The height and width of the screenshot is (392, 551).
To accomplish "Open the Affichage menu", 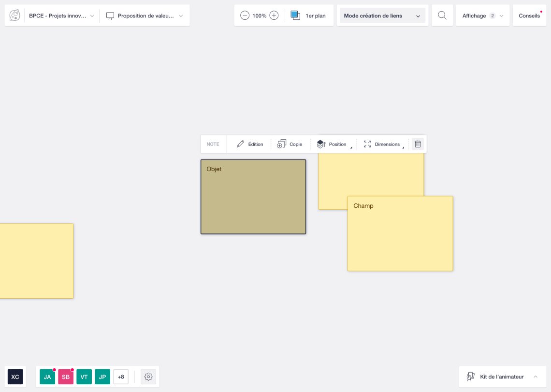I will coord(482,16).
